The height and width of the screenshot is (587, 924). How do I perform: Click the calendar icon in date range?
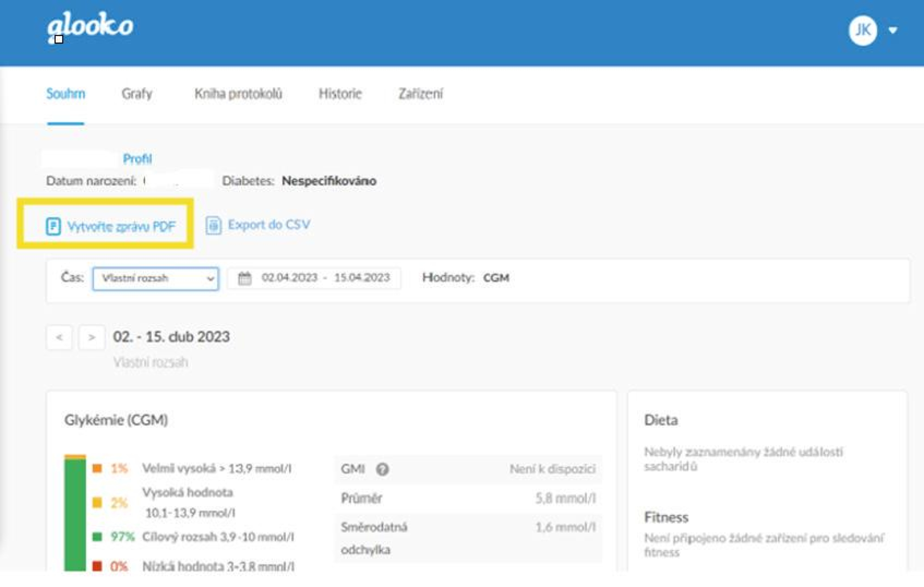pyautogui.click(x=244, y=278)
